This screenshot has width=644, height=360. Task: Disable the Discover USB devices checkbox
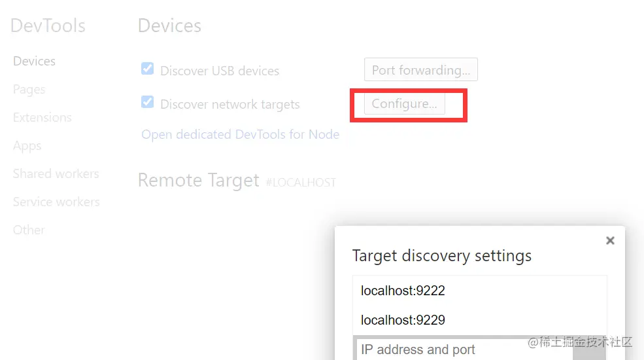[148, 69]
